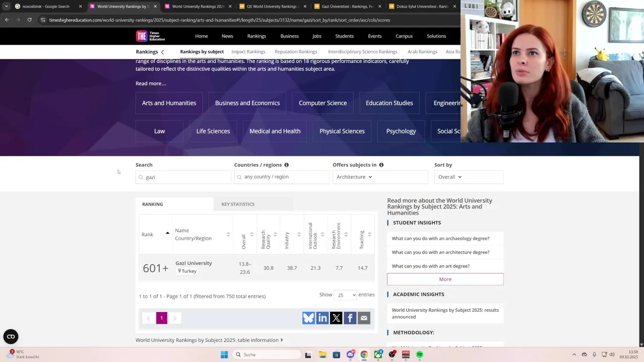Share the ranking on LinkedIn
This screenshot has width=644, height=362.
coord(323,318)
